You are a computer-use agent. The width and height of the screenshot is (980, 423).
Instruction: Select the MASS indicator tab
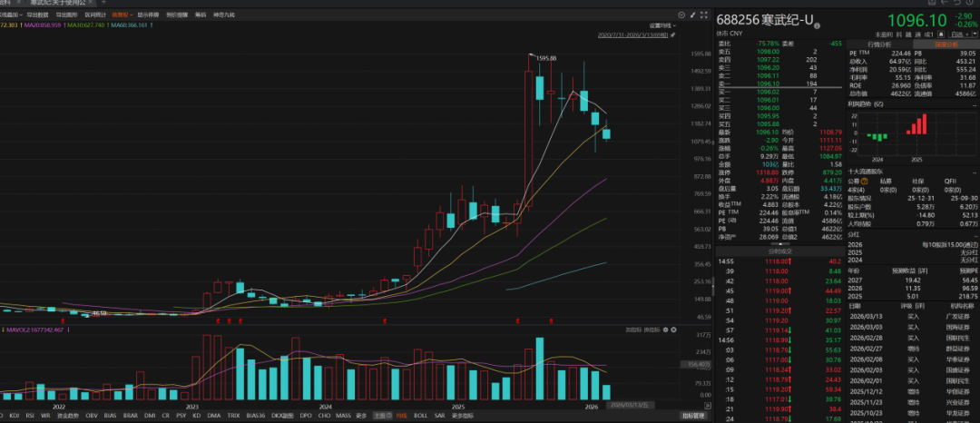click(x=345, y=416)
